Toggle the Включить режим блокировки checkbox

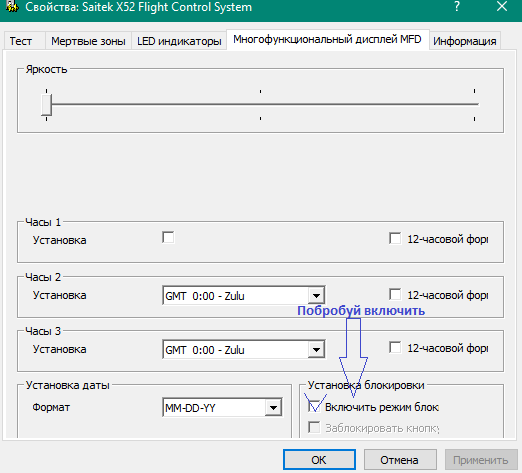[x=314, y=407]
